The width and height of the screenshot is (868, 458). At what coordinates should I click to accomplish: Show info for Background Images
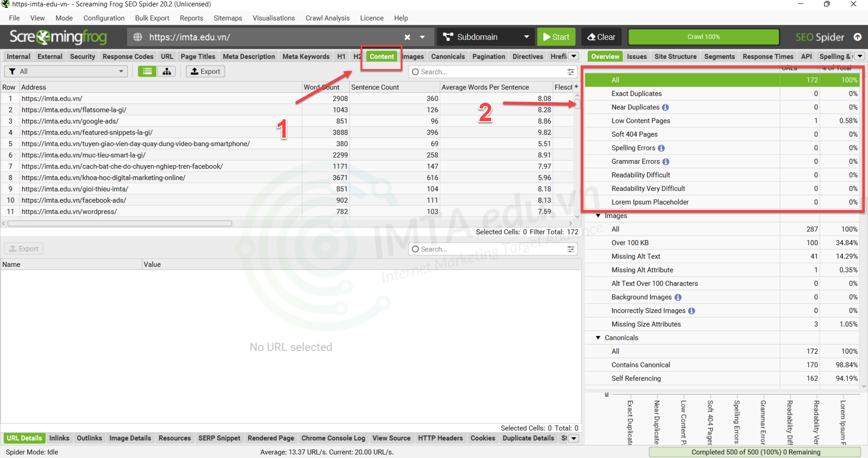(x=678, y=297)
